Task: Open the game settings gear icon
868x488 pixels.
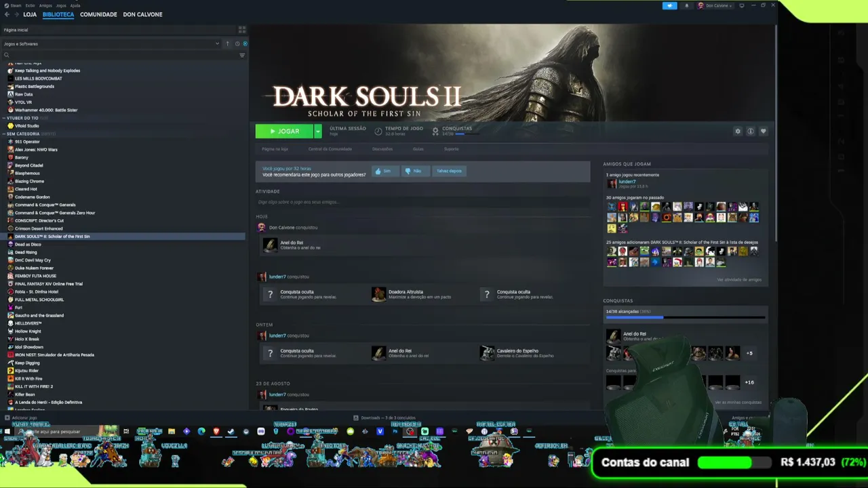Action: pos(738,131)
